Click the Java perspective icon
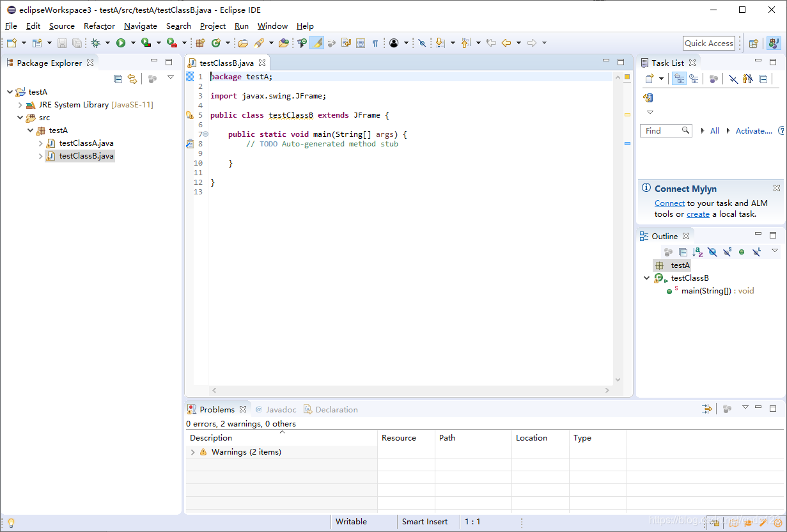Viewport: 787px width, 532px height. coord(774,43)
